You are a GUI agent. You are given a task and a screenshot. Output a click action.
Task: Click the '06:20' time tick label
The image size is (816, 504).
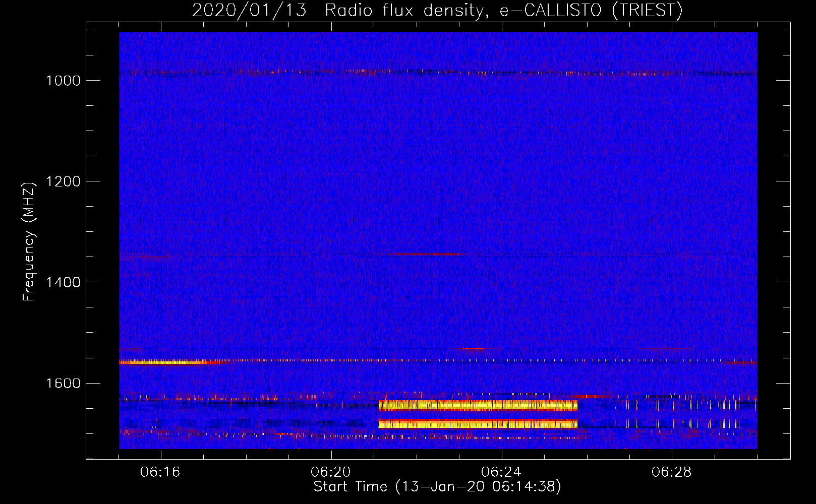331,472
